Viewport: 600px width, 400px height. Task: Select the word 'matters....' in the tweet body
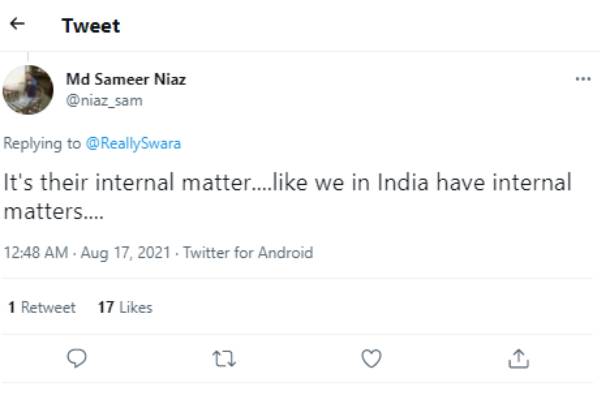pos(54,211)
